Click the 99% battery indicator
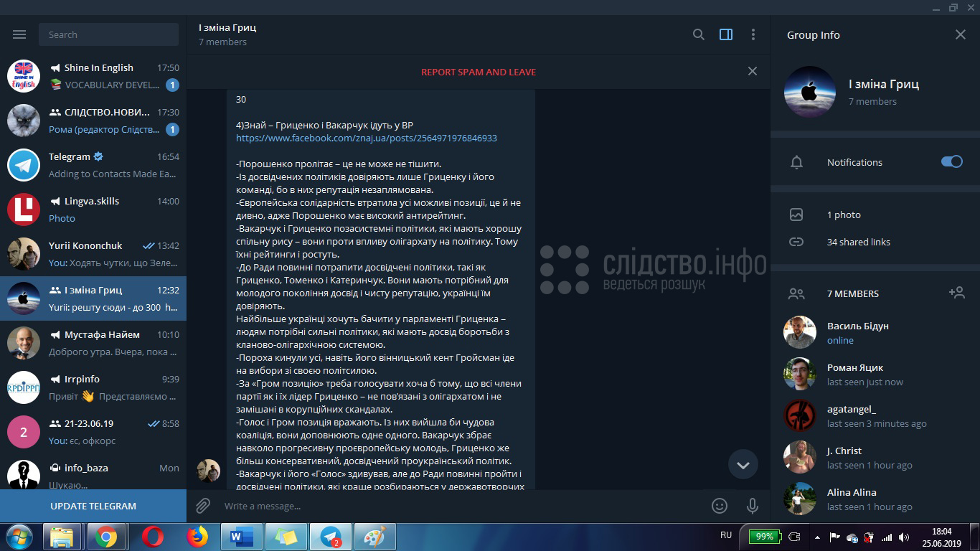 [x=765, y=536]
